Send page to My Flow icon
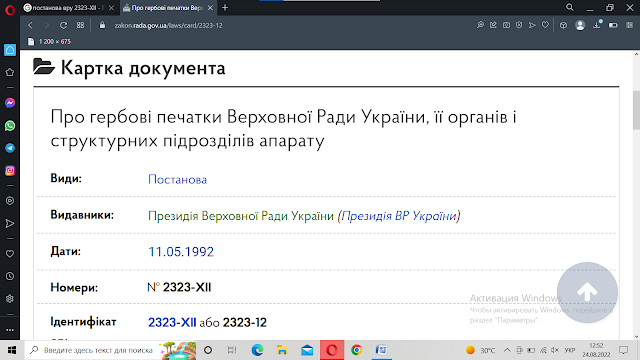This screenshot has width=640, height=360. point(532,25)
